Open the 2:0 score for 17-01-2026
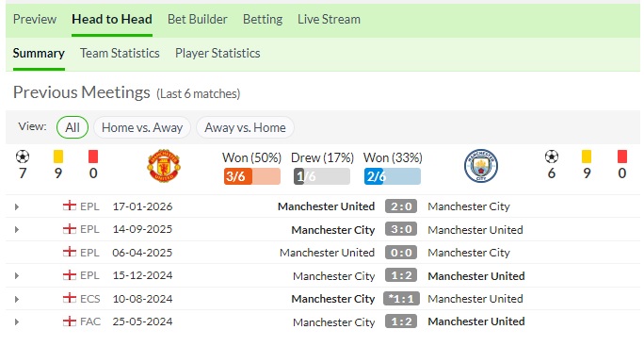Screen dimensions: 644x346 401,206
